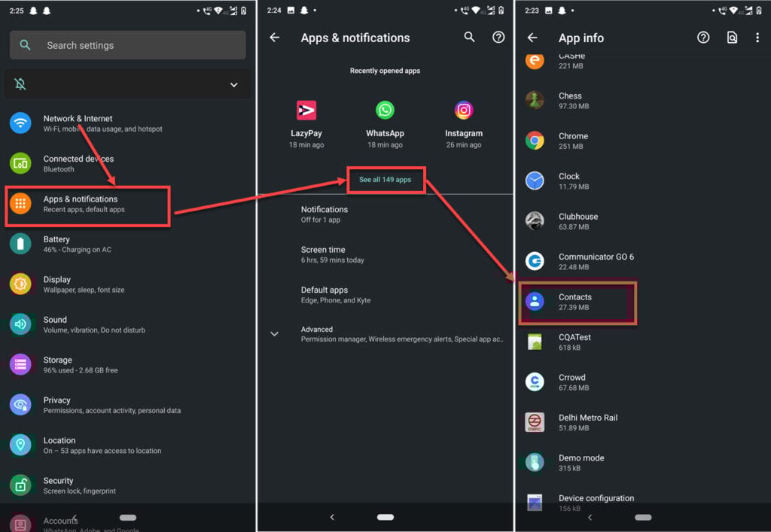Open Contacts app icon

[535, 301]
